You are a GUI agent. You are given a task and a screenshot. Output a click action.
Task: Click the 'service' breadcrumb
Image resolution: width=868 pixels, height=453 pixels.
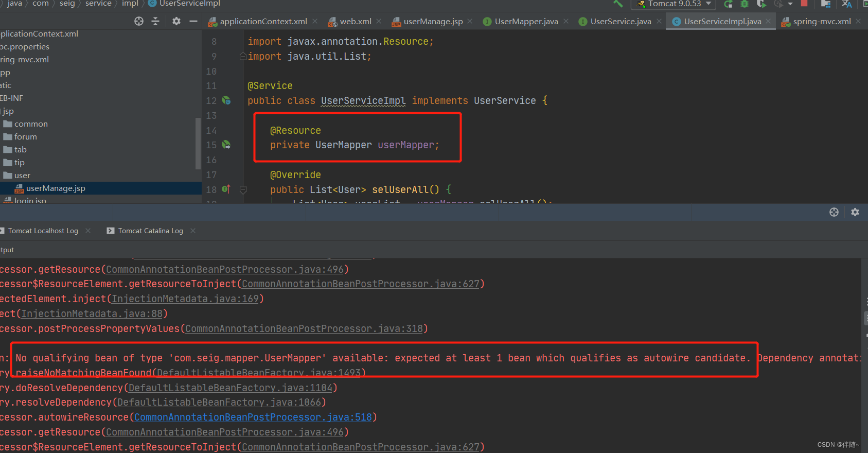(x=98, y=4)
